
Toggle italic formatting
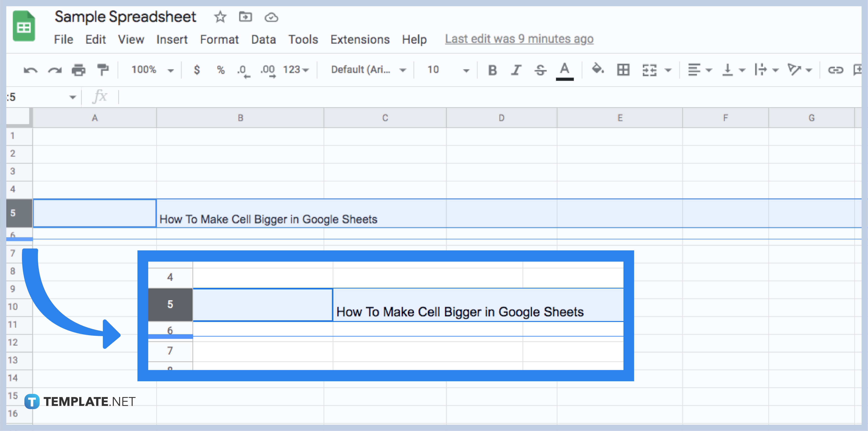coord(516,70)
